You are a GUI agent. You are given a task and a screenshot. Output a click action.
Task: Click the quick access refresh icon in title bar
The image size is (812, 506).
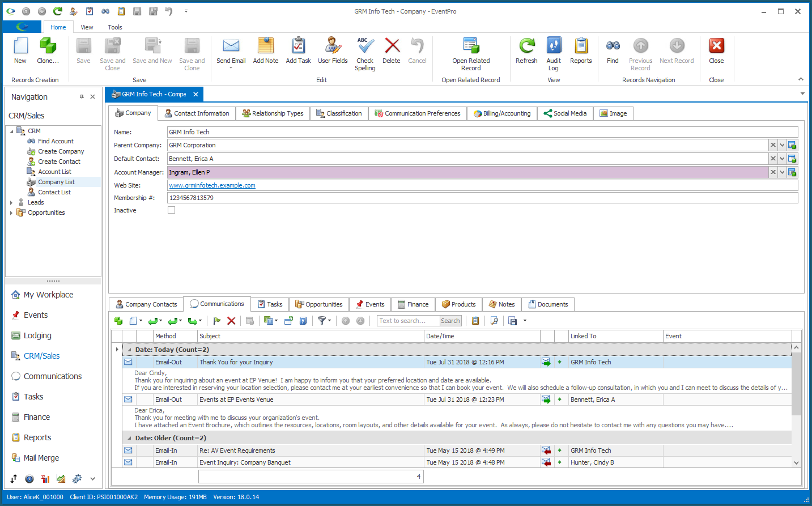[x=58, y=11]
